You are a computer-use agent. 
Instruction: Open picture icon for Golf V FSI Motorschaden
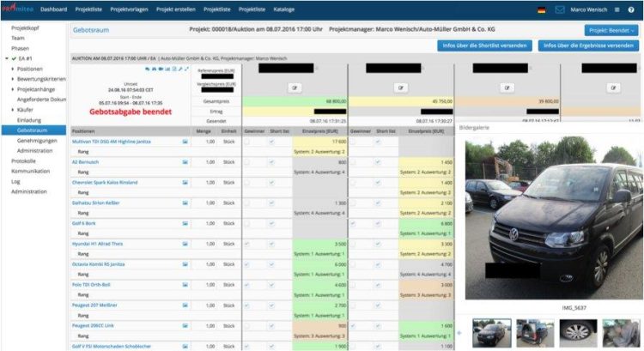tap(185, 347)
